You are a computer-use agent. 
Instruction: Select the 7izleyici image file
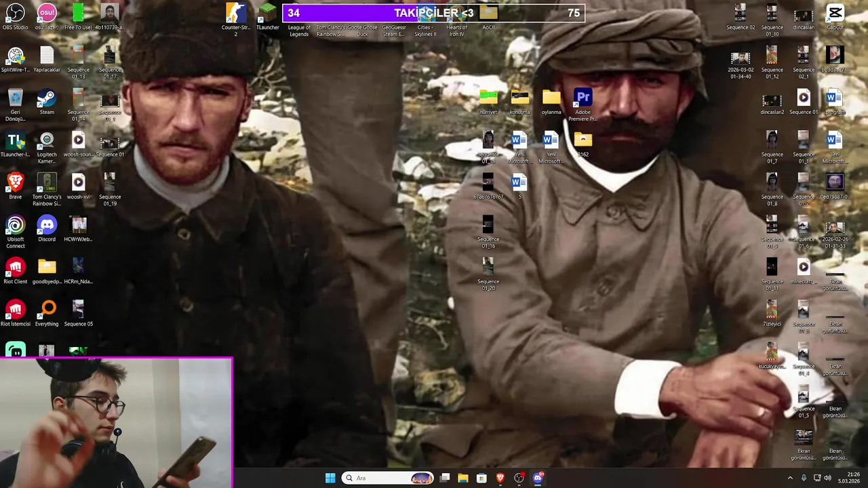coord(772,314)
